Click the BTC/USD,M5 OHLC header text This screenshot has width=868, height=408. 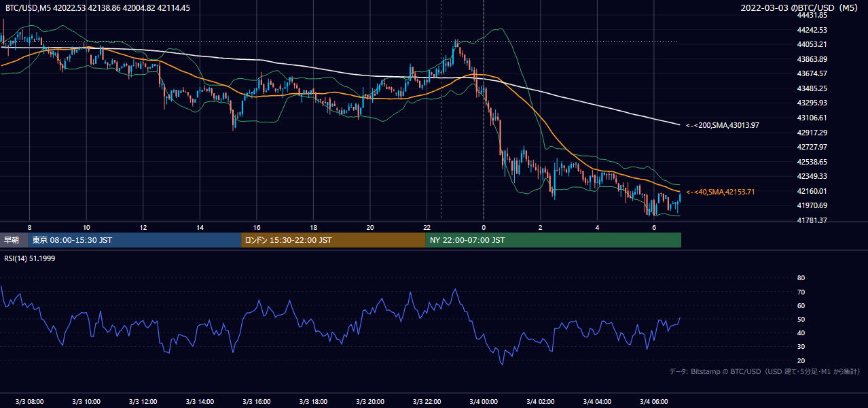click(x=98, y=8)
